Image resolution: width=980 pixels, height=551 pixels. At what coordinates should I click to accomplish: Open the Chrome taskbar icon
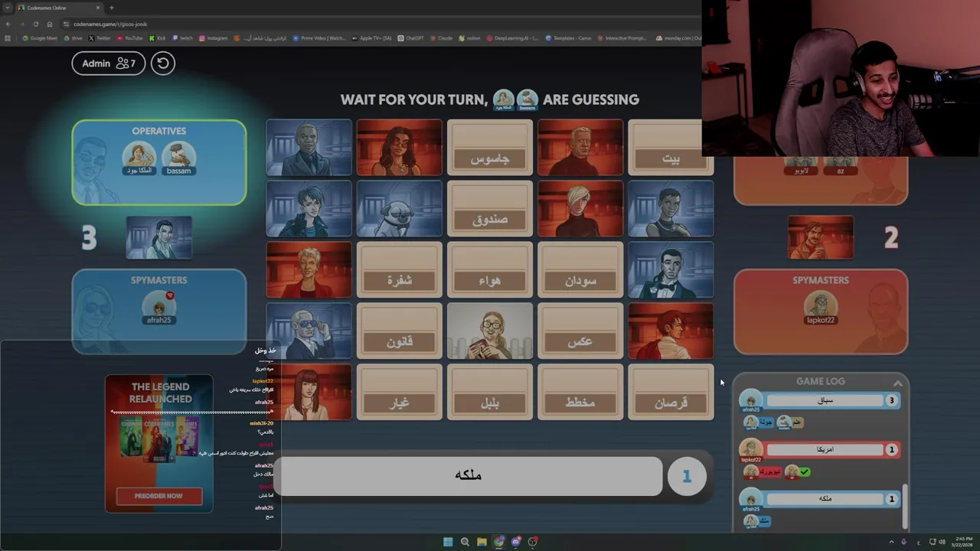tap(499, 542)
